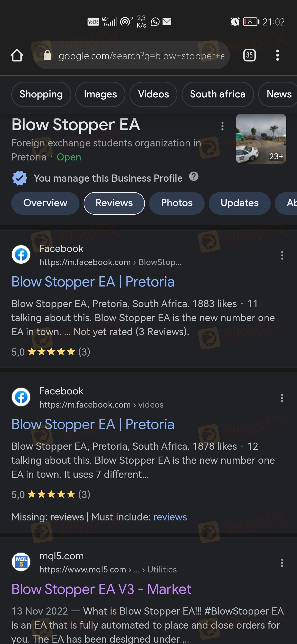
Task: Open the business photo thumbnail with 23+
Action: pyautogui.click(x=261, y=139)
